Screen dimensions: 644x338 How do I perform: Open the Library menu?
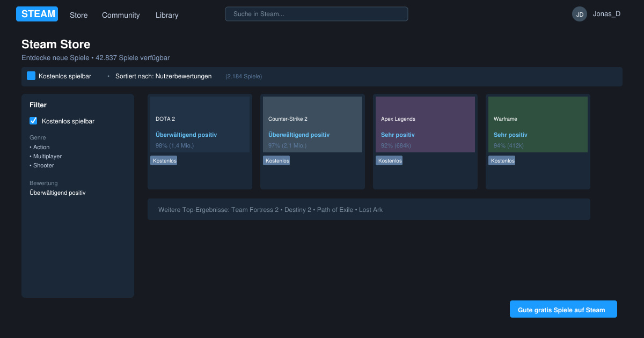point(167,15)
